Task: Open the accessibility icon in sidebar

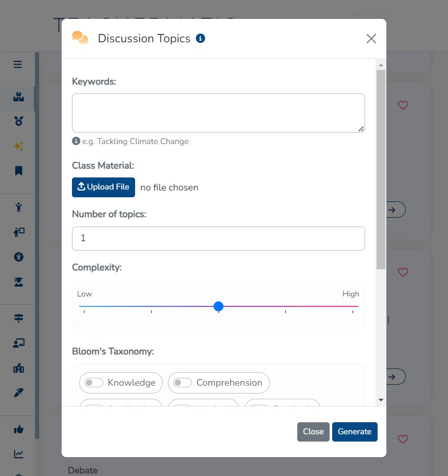Action: click(18, 257)
